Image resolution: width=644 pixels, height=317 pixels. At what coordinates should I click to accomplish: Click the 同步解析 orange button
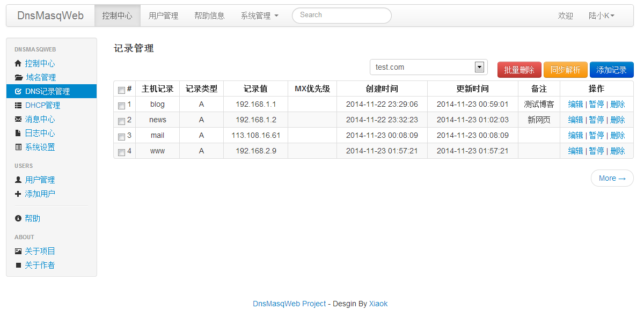(x=565, y=70)
